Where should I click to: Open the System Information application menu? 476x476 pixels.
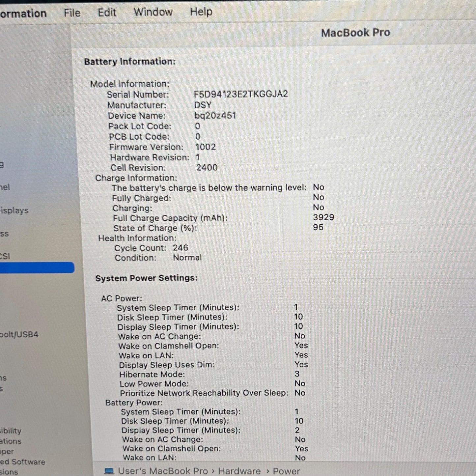23,14
